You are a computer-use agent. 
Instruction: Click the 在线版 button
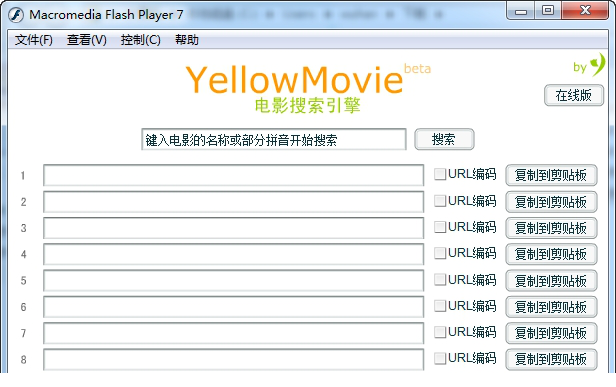pos(574,95)
